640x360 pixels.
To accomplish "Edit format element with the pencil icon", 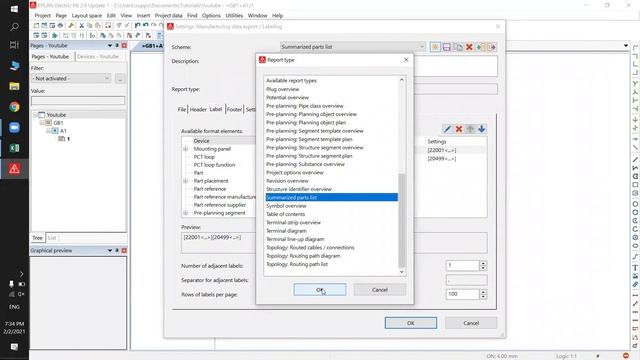I will [447, 129].
